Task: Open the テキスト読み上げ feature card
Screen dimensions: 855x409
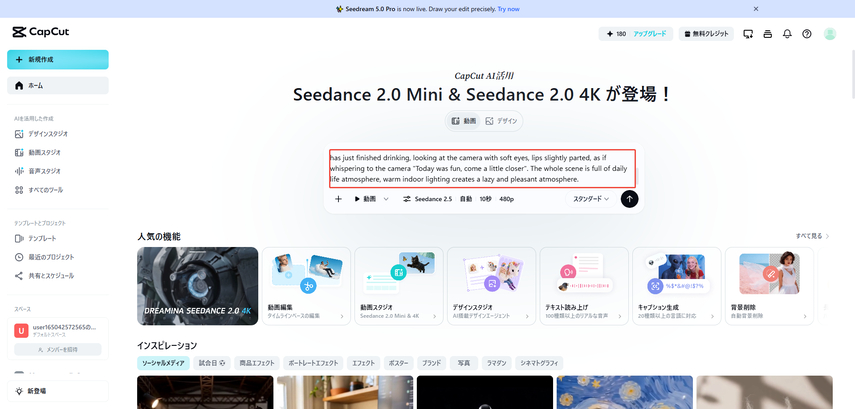Action: click(x=585, y=286)
